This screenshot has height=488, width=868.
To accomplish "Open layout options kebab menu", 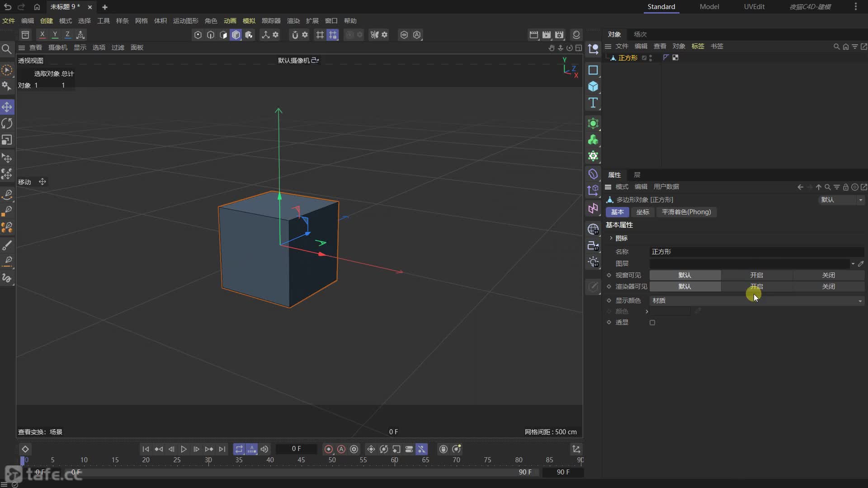I will pos(856,7).
